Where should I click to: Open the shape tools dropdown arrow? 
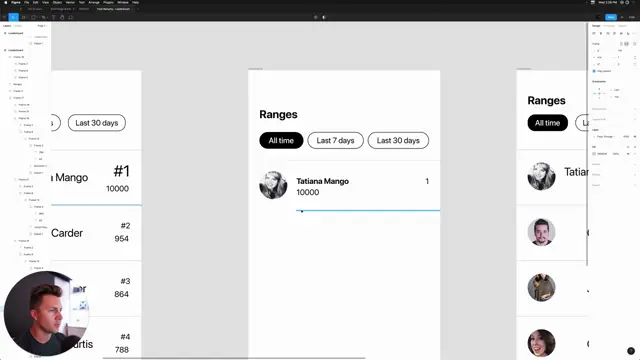pos(37,18)
